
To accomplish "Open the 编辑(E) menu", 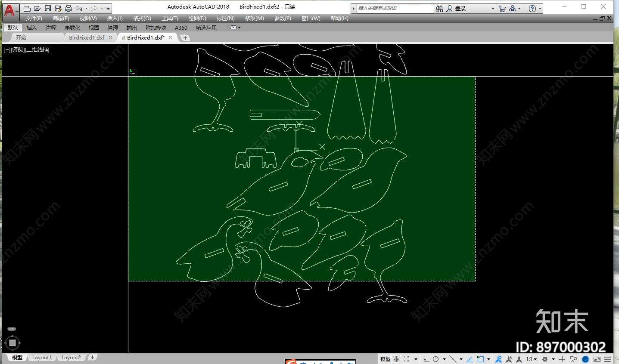I will coord(61,19).
